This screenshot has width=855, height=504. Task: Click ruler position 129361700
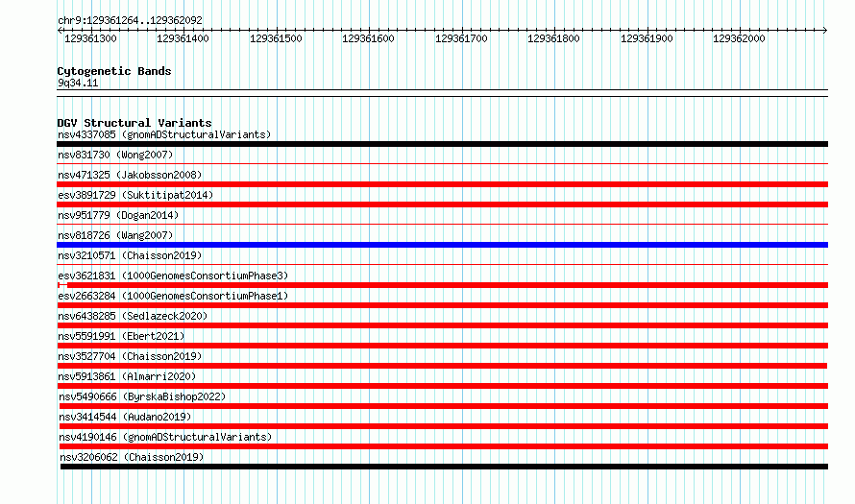pos(461,38)
